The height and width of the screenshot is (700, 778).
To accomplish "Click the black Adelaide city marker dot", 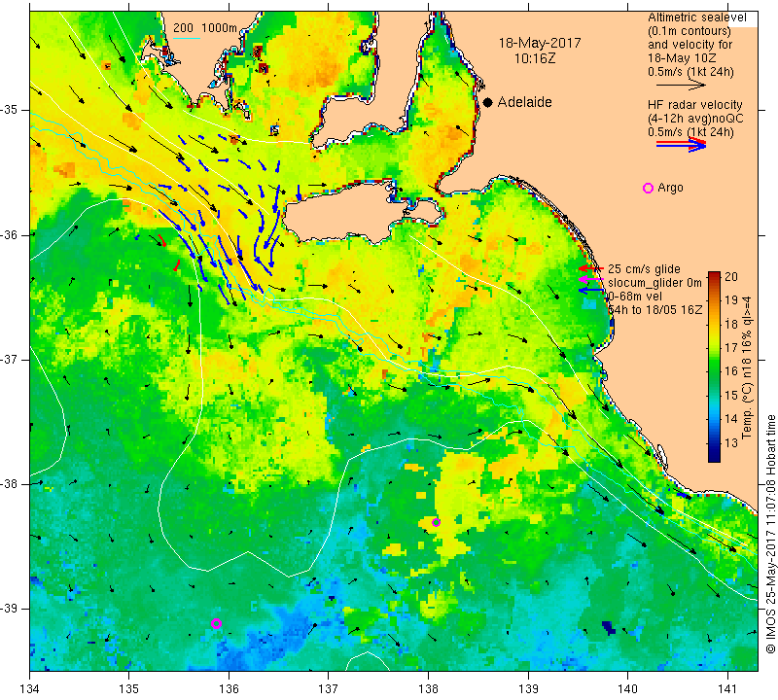I will coord(488,102).
